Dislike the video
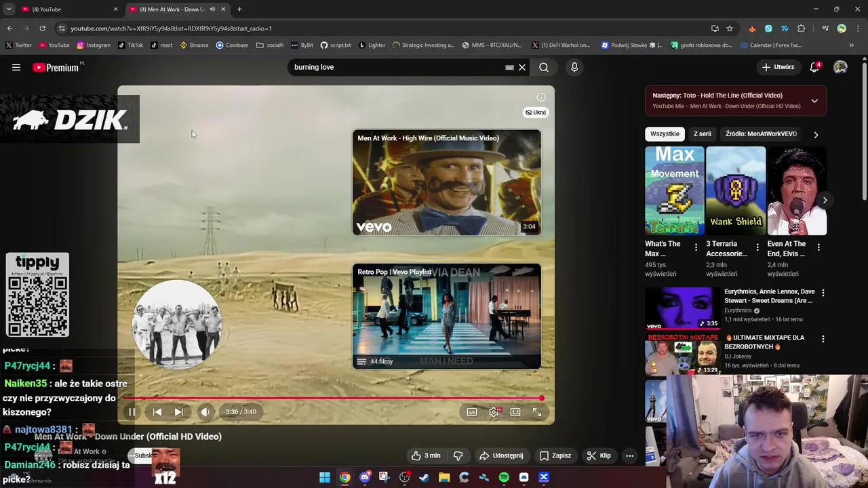 pyautogui.click(x=458, y=455)
